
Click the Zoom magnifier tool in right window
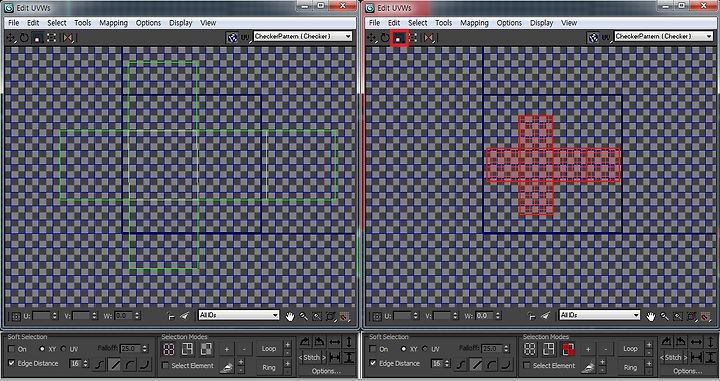[664, 316]
